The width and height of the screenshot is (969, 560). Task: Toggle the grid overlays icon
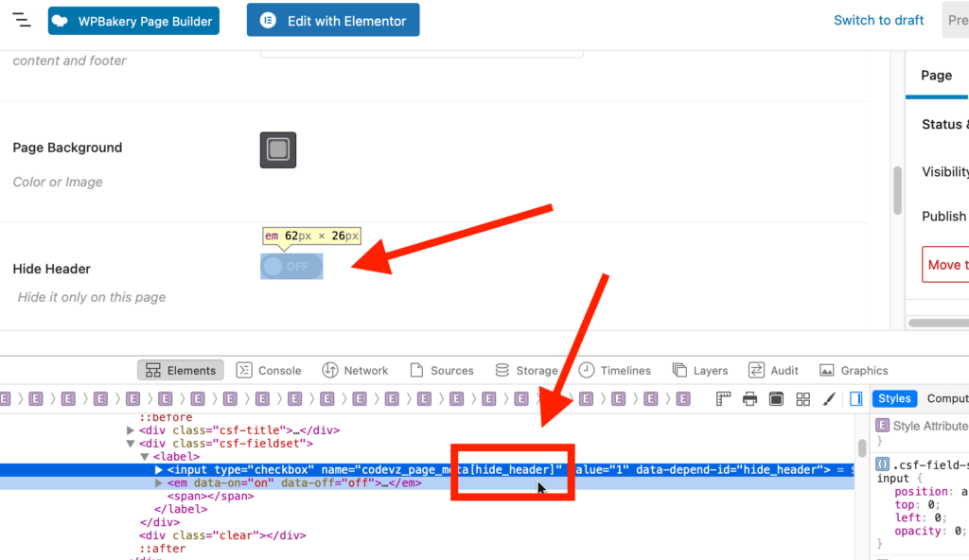click(x=802, y=398)
